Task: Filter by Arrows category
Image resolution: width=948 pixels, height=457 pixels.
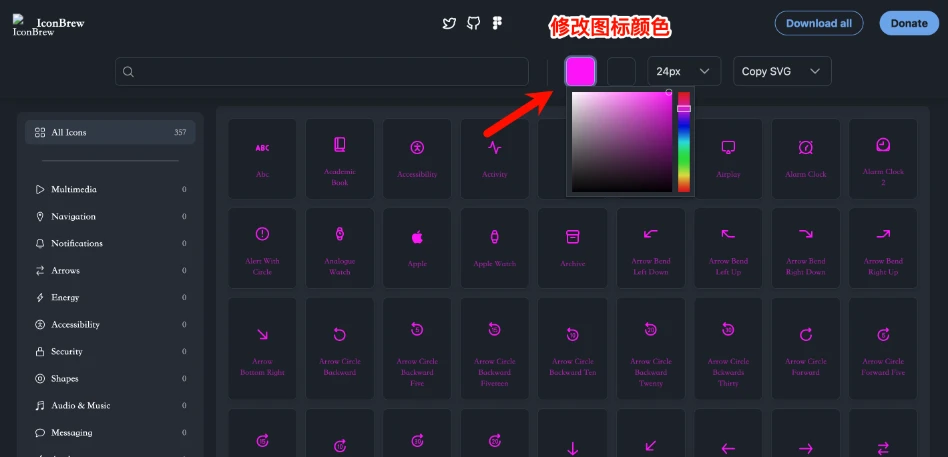Action: point(110,271)
